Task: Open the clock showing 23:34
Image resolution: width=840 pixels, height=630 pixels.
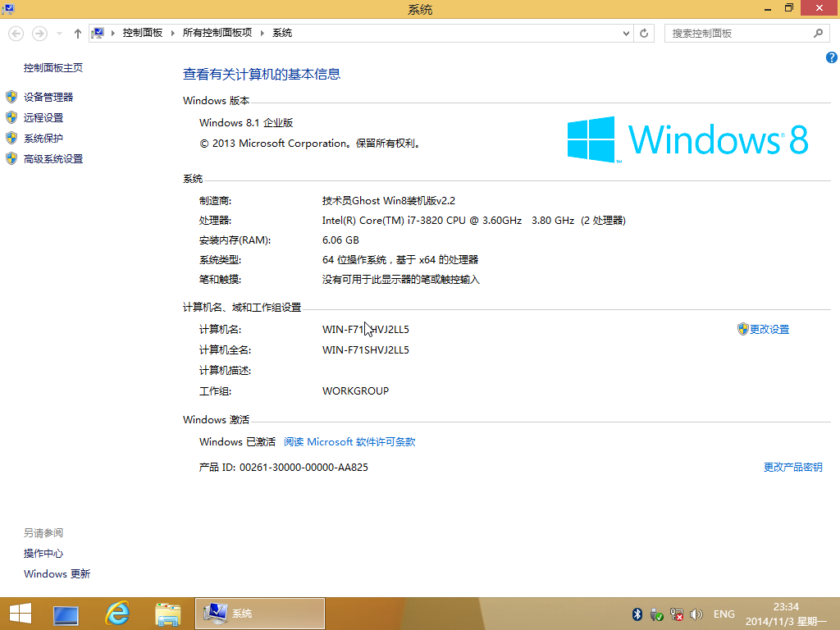Action: (786, 614)
